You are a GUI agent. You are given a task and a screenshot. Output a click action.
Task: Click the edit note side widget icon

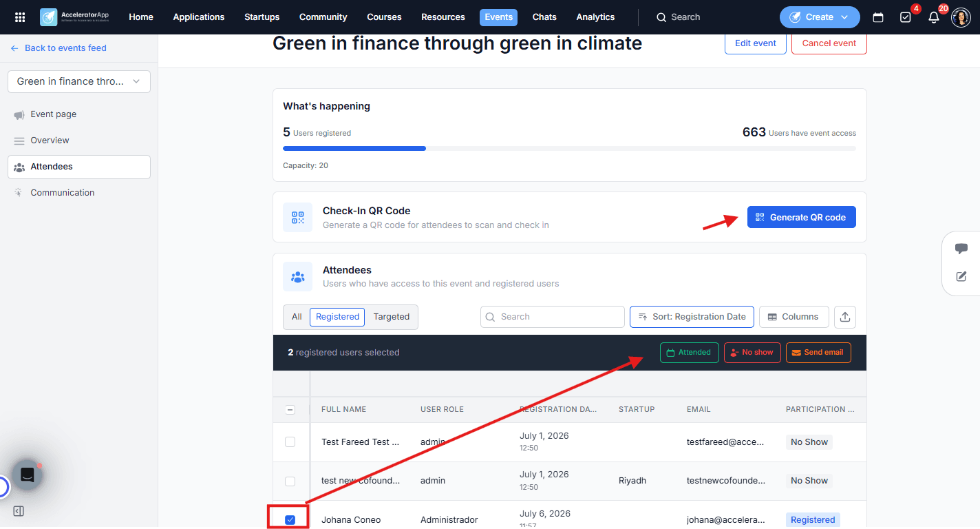point(961,276)
